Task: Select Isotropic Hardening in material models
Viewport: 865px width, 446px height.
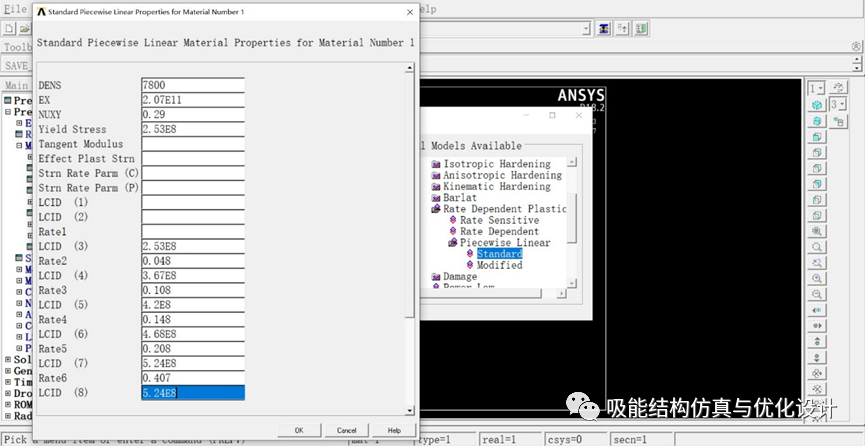Action: click(496, 164)
